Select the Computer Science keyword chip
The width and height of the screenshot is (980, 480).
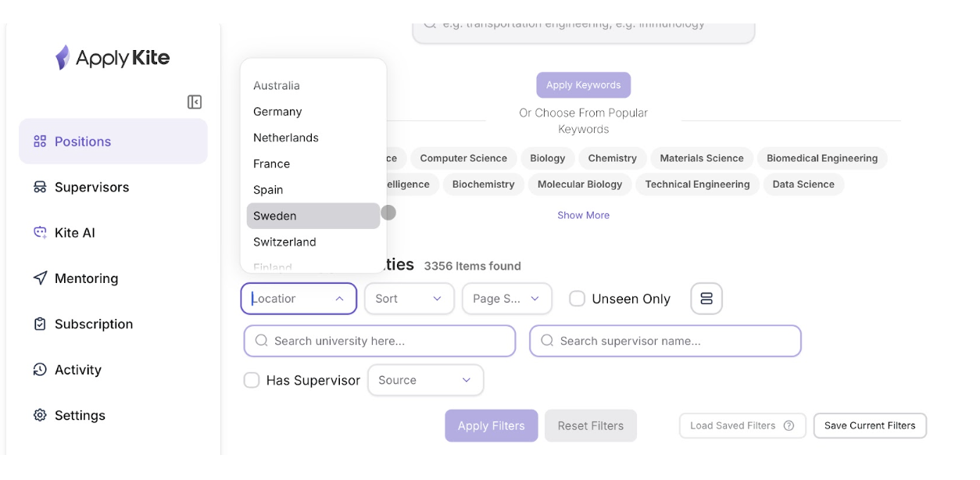[x=463, y=159]
